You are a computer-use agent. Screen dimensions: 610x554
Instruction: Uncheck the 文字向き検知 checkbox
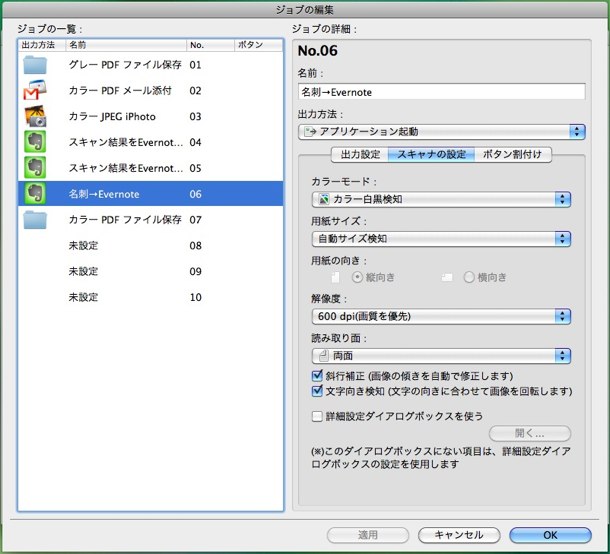point(317,391)
